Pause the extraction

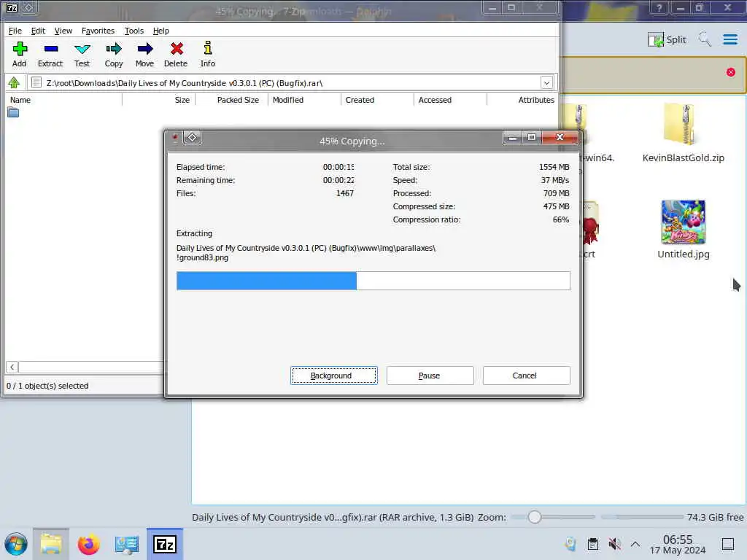click(430, 376)
